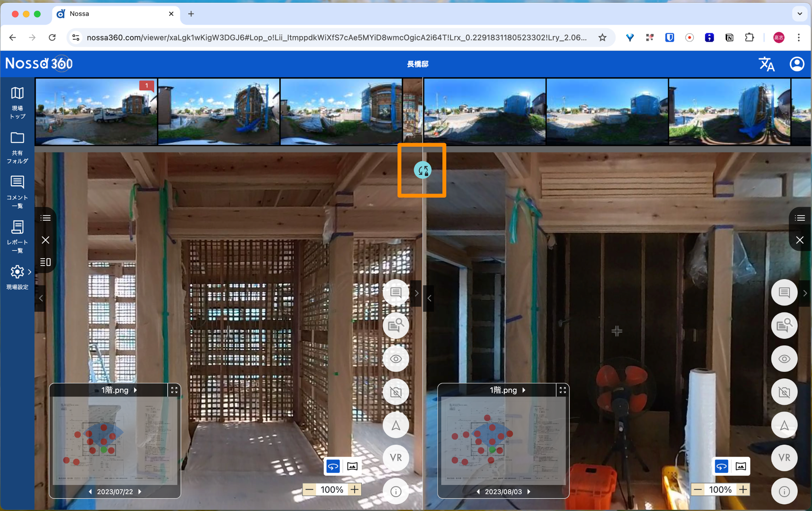
Task: Click the green point marker on left floor plan
Action: (x=104, y=450)
